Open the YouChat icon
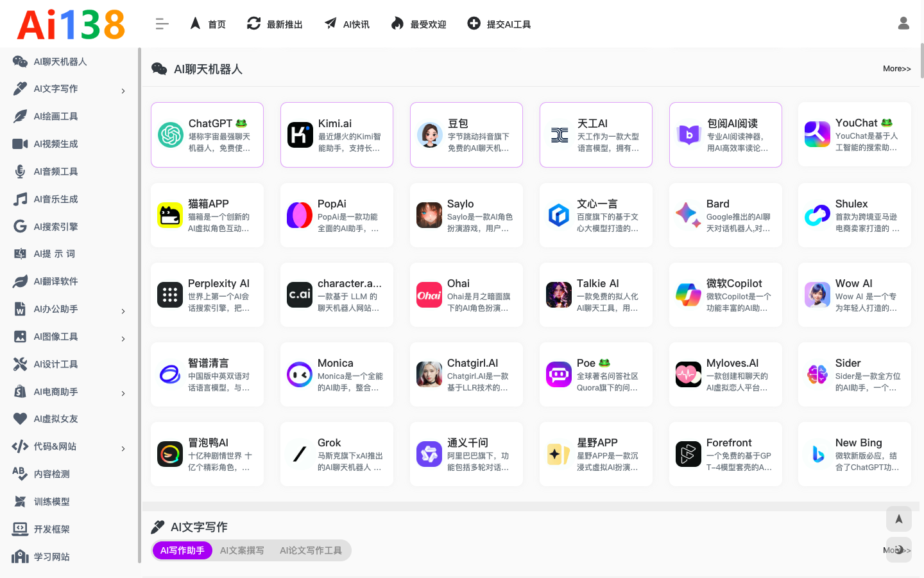924x578 pixels. tap(817, 134)
